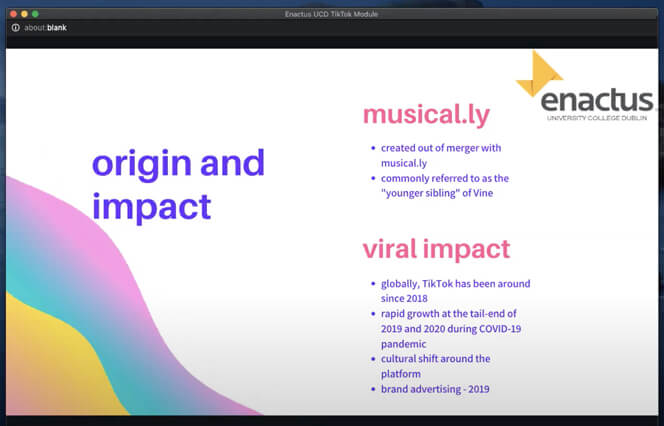Click bullet 'cultural shift around the platform'
Viewport: 664px width, 426px height.
431,366
